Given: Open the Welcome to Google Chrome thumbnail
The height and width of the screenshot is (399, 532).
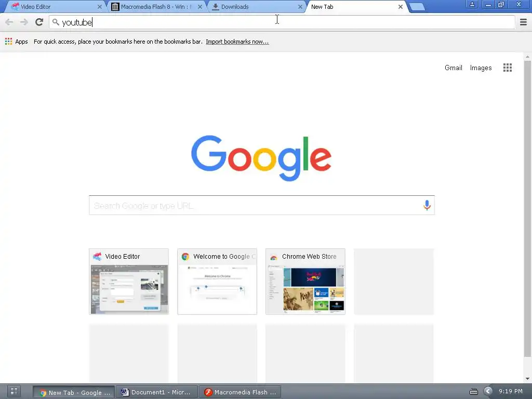Looking at the screenshot, I should coord(217,281).
